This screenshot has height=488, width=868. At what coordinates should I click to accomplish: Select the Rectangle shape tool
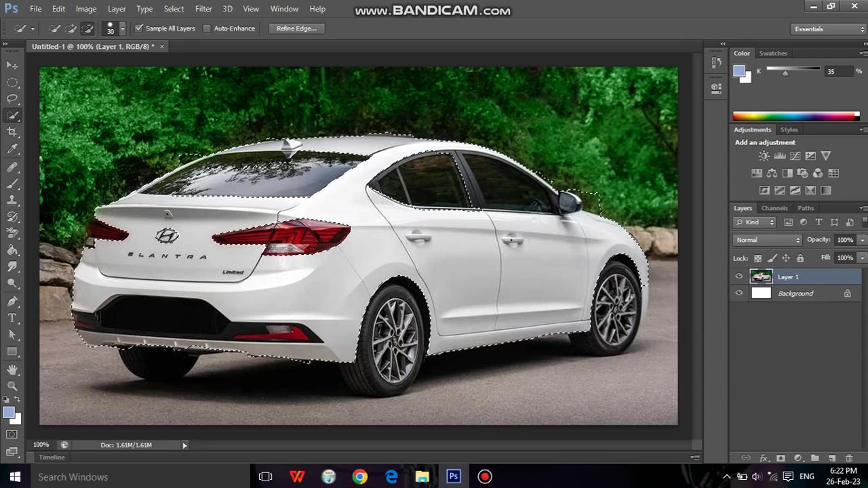tap(12, 351)
